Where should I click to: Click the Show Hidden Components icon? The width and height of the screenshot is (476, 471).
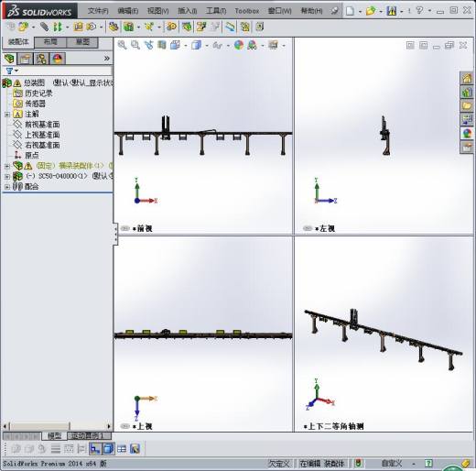tap(114, 27)
